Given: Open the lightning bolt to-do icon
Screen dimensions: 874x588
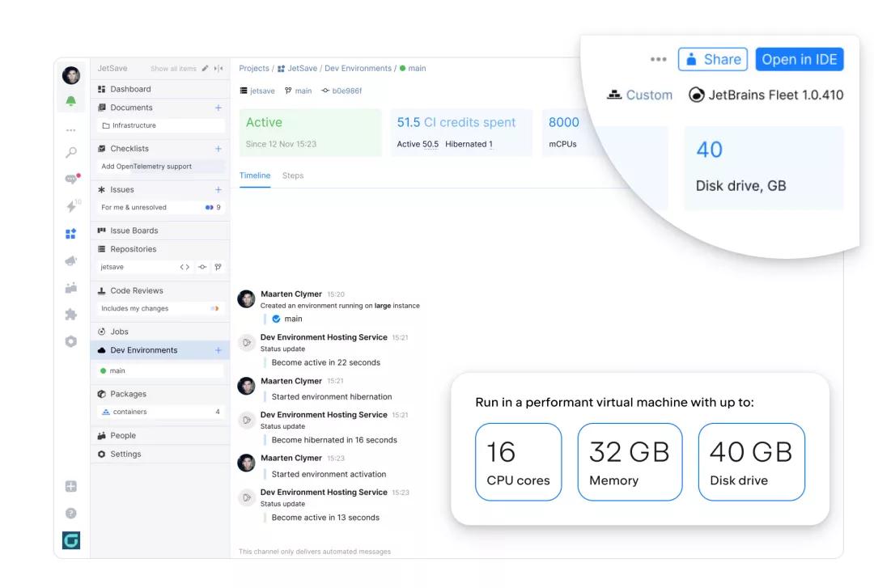Looking at the screenshot, I should [71, 206].
